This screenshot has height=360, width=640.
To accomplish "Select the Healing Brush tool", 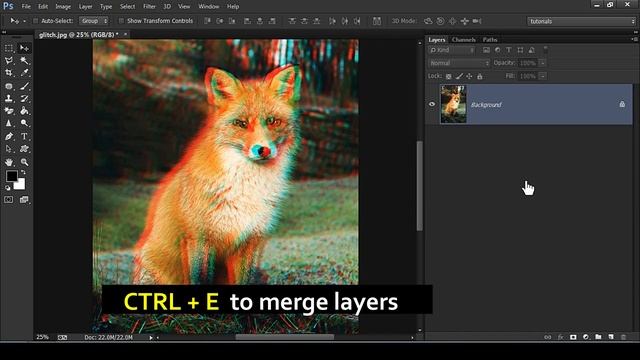I will [x=9, y=86].
